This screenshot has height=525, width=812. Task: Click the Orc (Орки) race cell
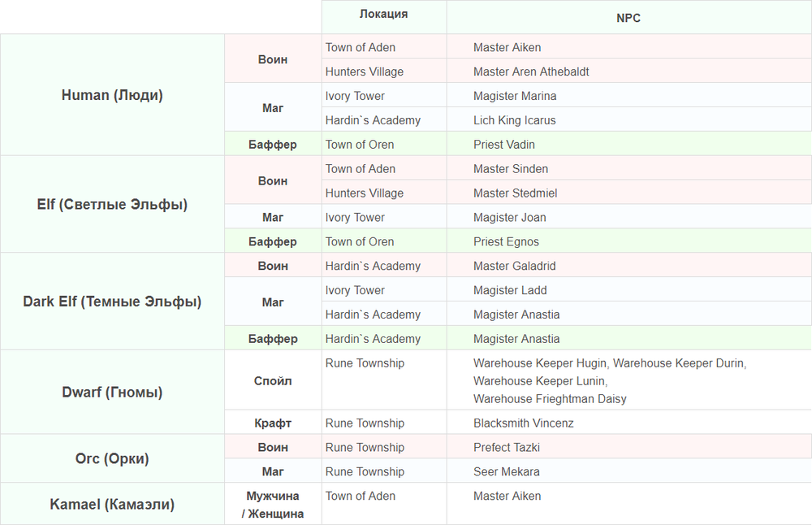pyautogui.click(x=112, y=459)
